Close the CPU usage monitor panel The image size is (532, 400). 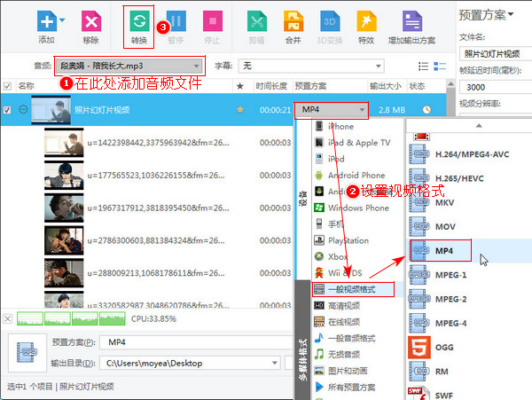pos(7,318)
